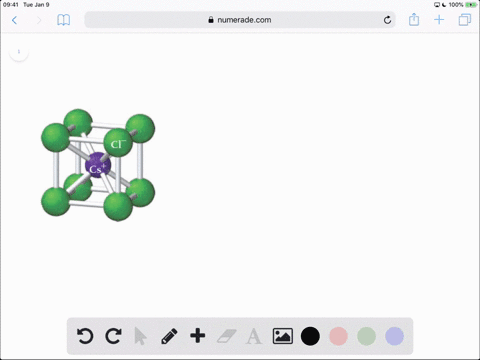Reload the page via refresh icon
This screenshot has height=360, width=480.
click(387, 20)
